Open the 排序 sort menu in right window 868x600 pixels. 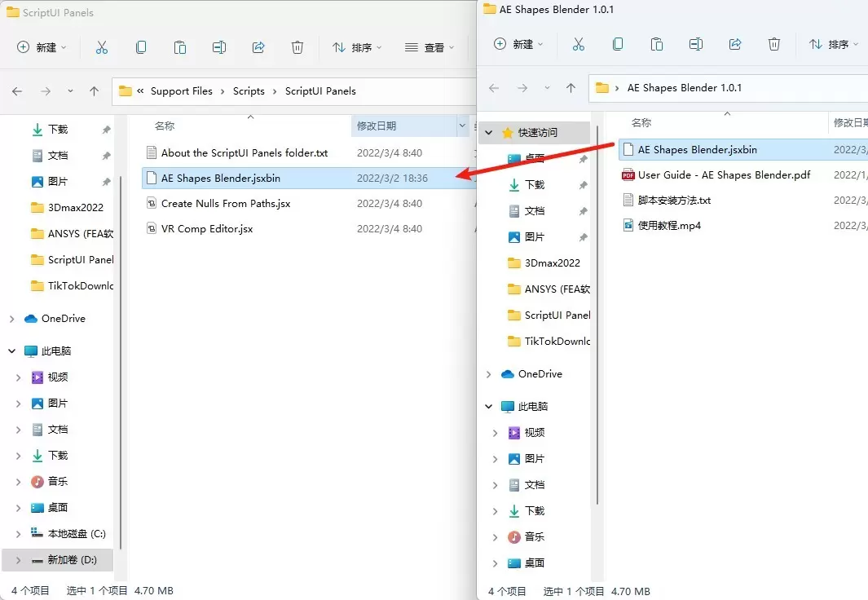pyautogui.click(x=832, y=44)
